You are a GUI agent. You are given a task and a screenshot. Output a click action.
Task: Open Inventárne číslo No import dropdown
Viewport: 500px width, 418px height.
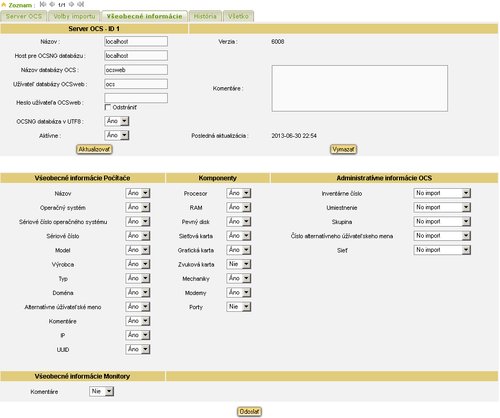[x=442, y=193]
